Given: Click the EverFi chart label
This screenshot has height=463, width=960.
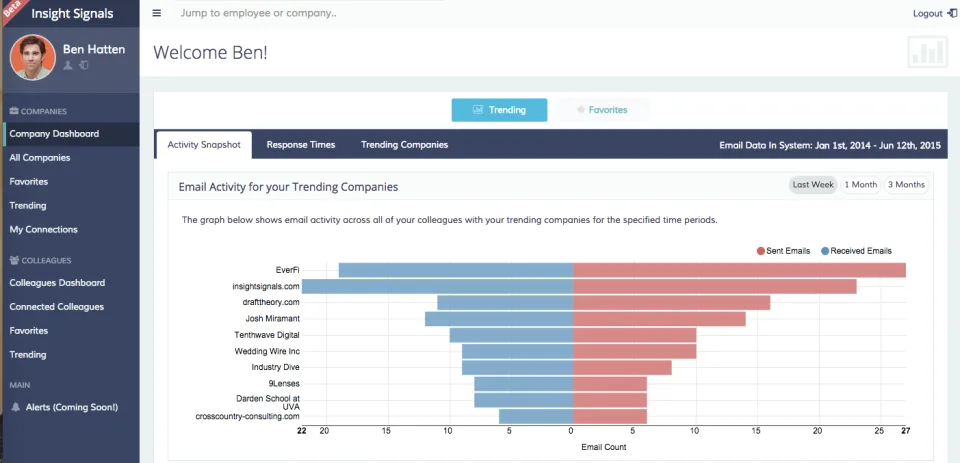Looking at the screenshot, I should pyautogui.click(x=287, y=269).
